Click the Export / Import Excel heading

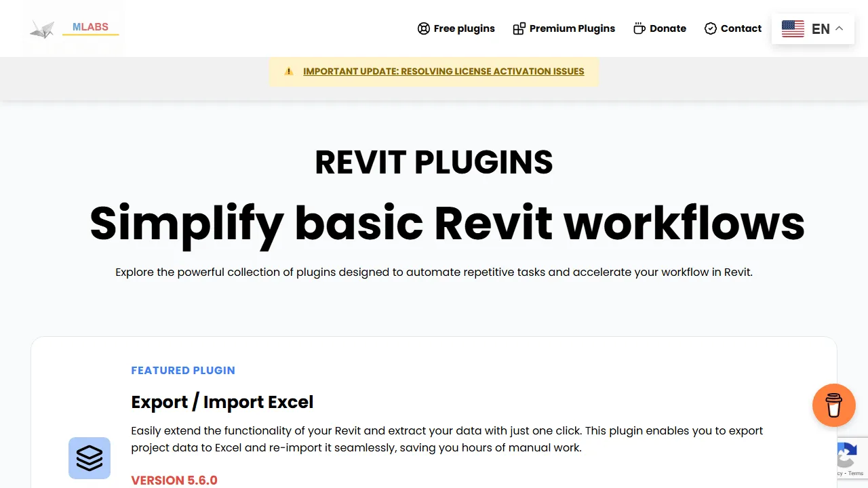pyautogui.click(x=222, y=402)
